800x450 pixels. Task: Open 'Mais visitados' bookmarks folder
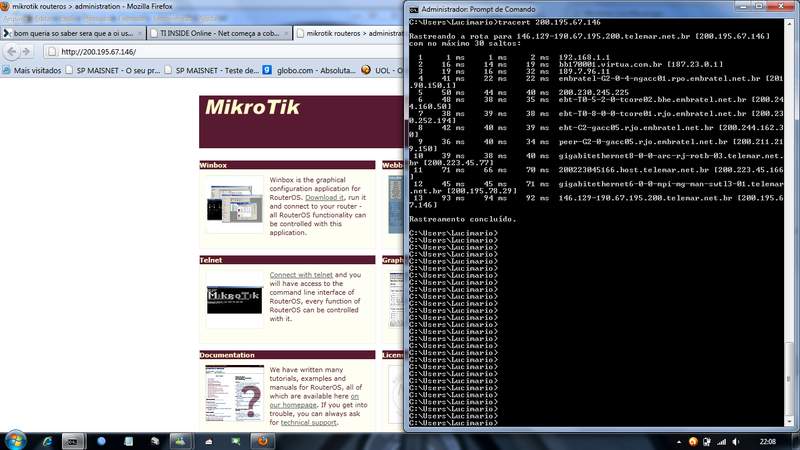pos(32,70)
